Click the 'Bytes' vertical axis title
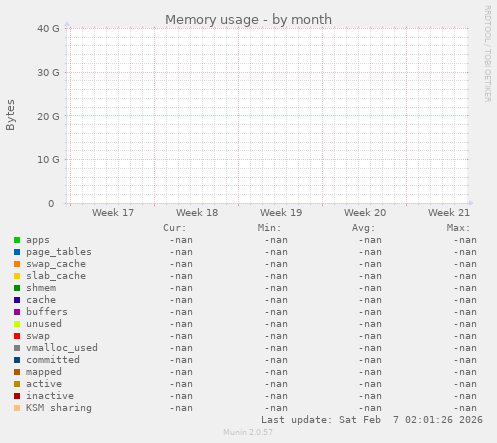Screen dimensions: 497x443 coord(10,115)
